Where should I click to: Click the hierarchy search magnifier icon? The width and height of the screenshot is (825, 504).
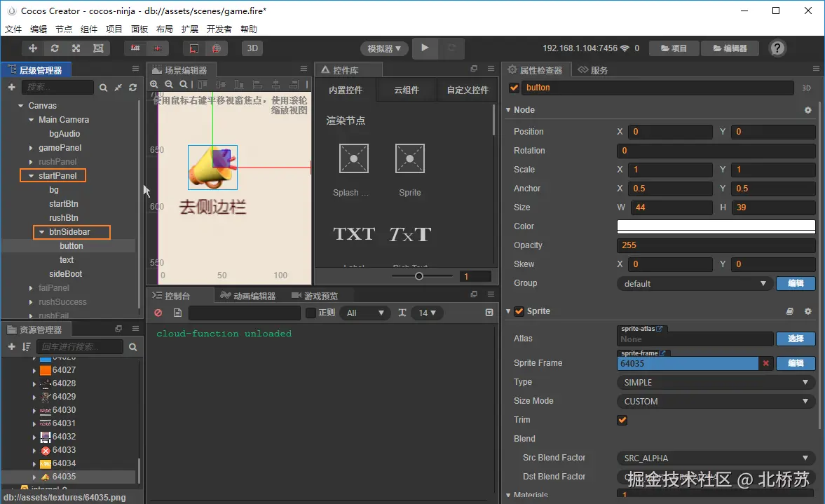tap(104, 88)
